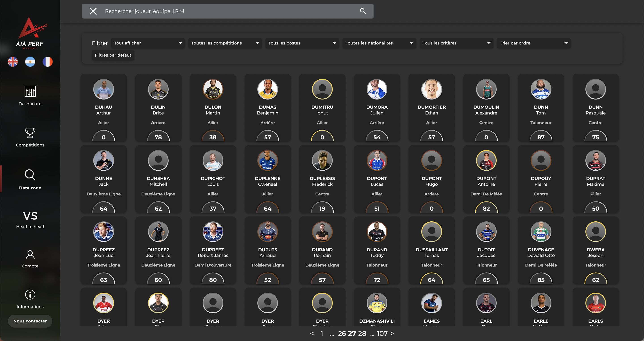Click the Filtres par défaut button

113,55
